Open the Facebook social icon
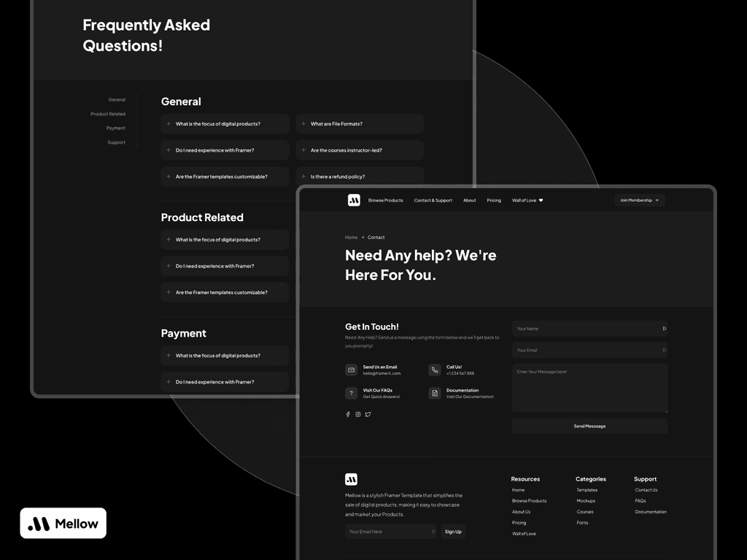This screenshot has width=747, height=560. point(348,414)
